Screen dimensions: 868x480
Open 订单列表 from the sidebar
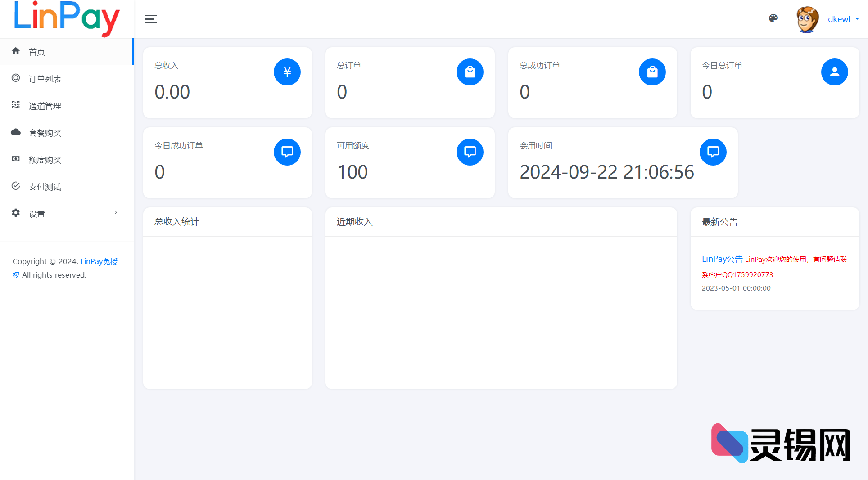[45, 79]
